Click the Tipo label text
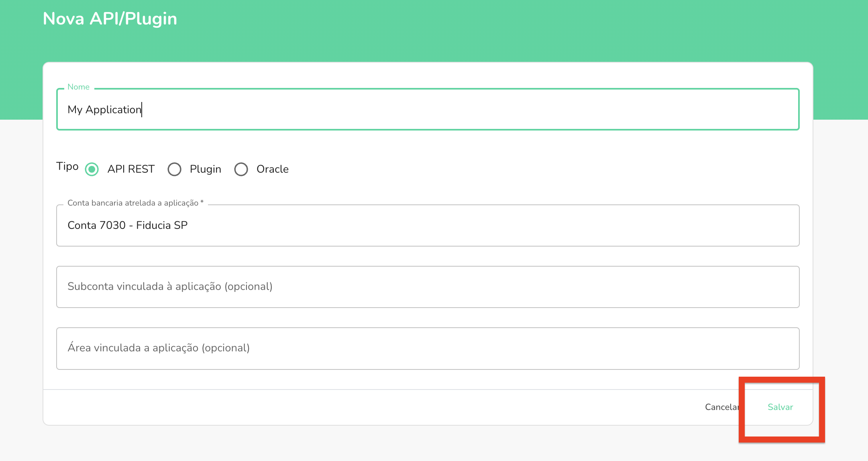Screen dimensions: 868x461 [67, 166]
